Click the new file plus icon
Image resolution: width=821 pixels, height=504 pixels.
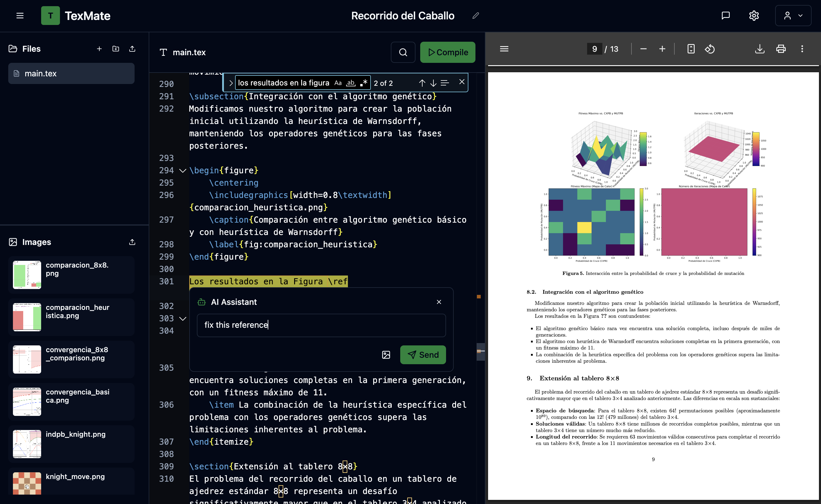pyautogui.click(x=99, y=49)
